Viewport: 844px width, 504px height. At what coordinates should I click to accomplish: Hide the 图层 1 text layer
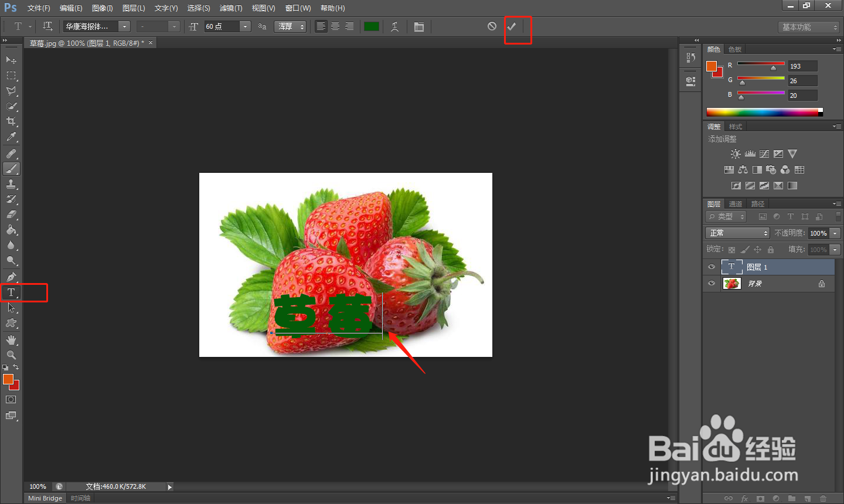(712, 267)
